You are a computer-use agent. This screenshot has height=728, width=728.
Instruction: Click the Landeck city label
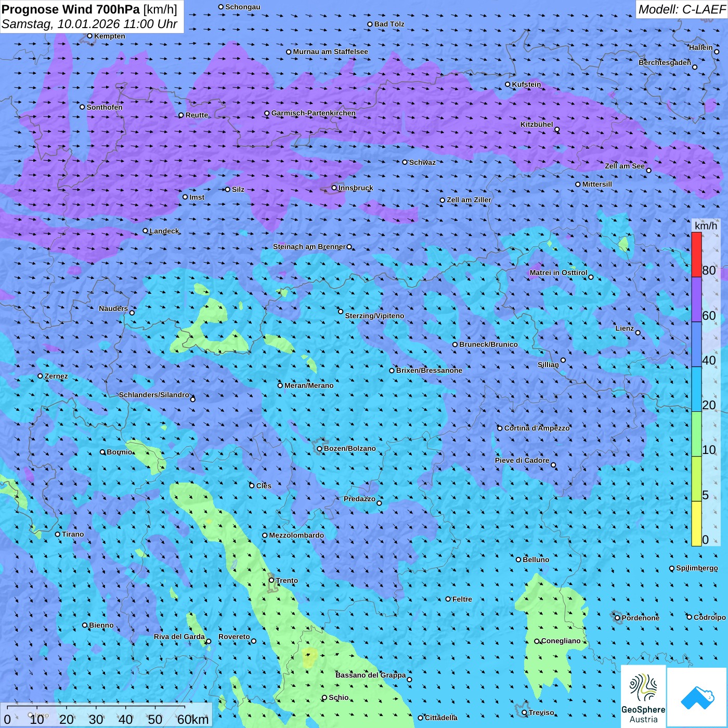coord(164,231)
